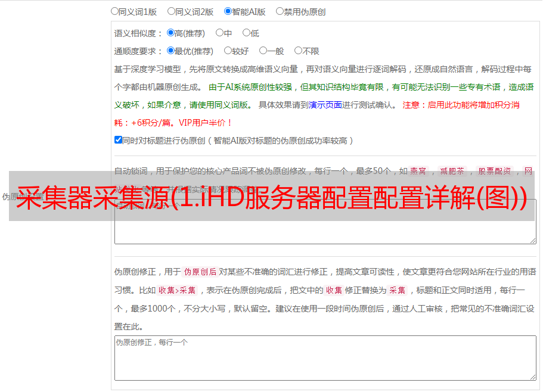543x392 pixels.
Task: Set 通顺度要求 to 不限
Action: click(298, 51)
